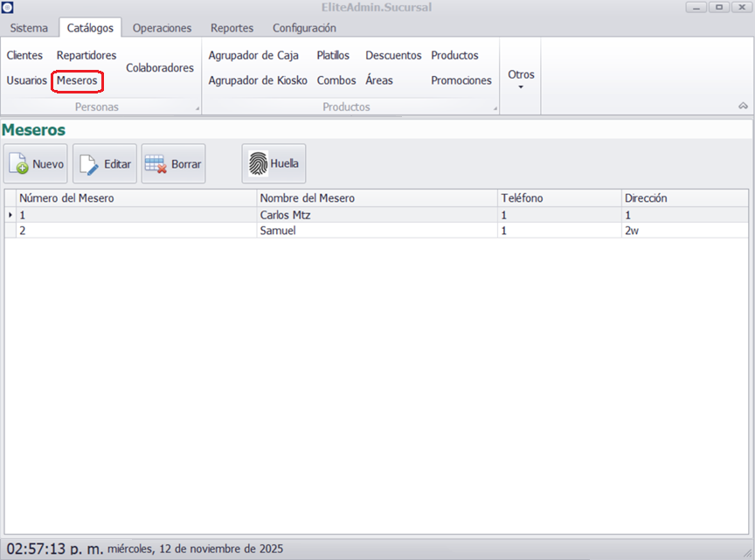The width and height of the screenshot is (755, 560).
Task: Sort by Nombre del Mesero column header
Action: (307, 198)
